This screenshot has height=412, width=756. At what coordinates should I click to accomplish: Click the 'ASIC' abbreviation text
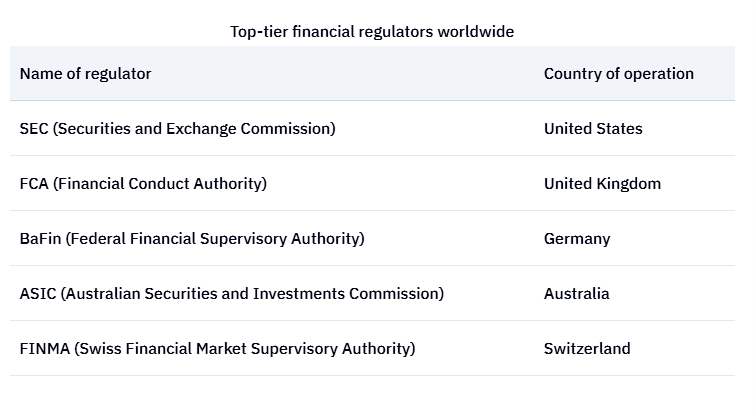click(38, 293)
